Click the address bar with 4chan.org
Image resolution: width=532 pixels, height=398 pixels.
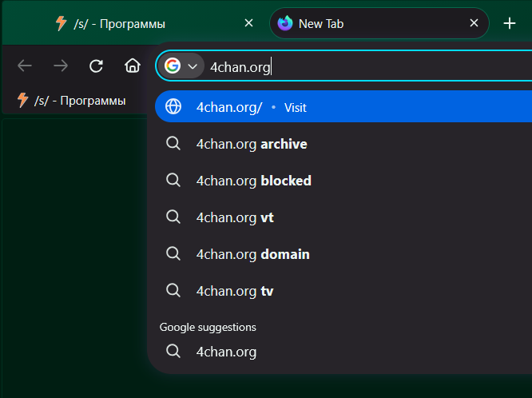pos(344,66)
